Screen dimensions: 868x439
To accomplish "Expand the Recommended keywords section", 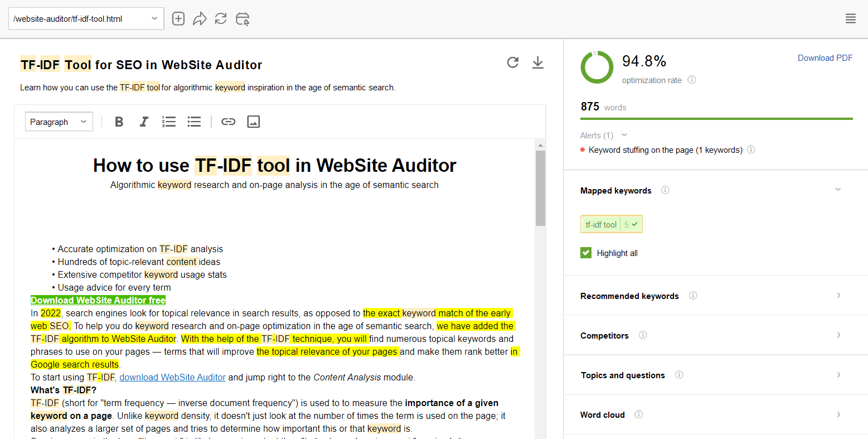I will pos(838,296).
